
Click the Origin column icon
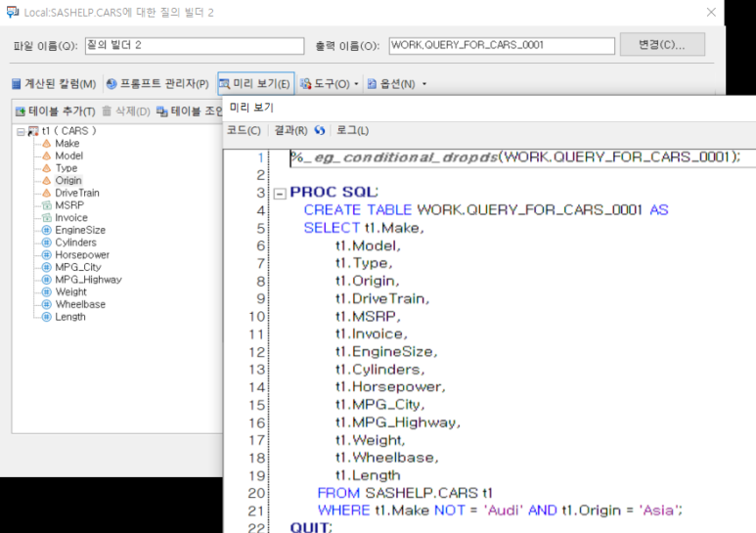(x=46, y=181)
